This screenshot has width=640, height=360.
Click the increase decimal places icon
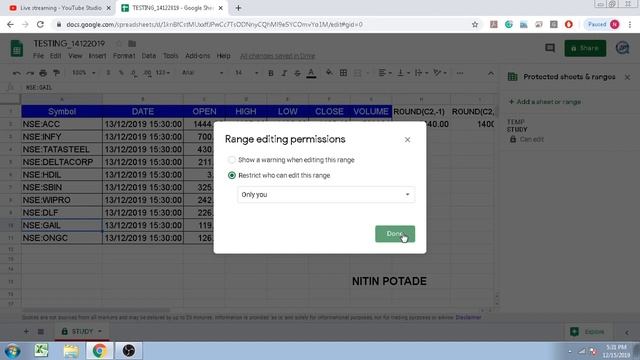[x=147, y=73]
